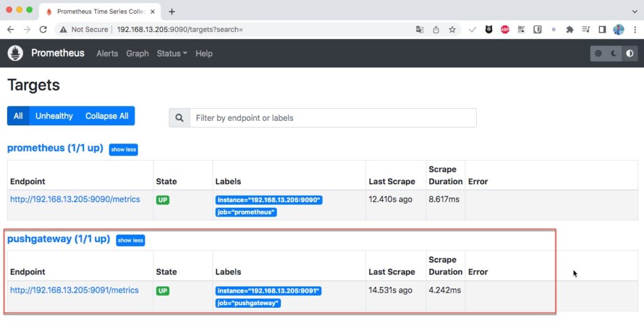
Task: Open a new browser tab
Action: pyautogui.click(x=172, y=11)
